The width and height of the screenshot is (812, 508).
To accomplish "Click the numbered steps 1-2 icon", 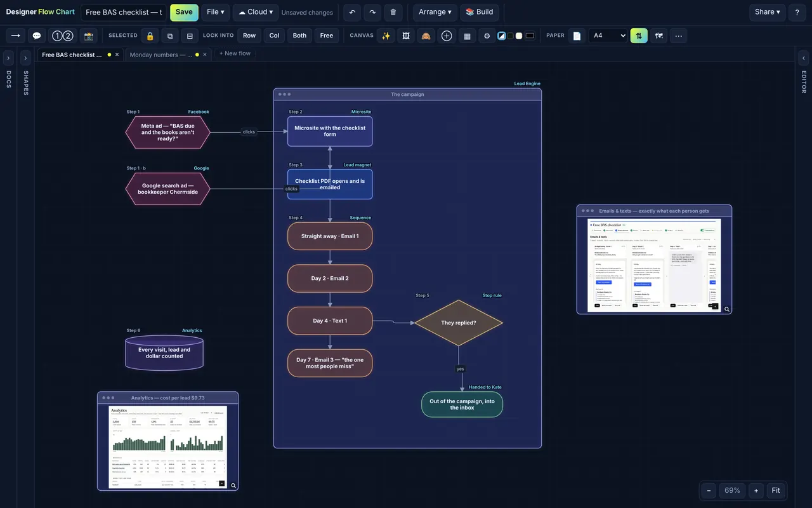I will [62, 36].
